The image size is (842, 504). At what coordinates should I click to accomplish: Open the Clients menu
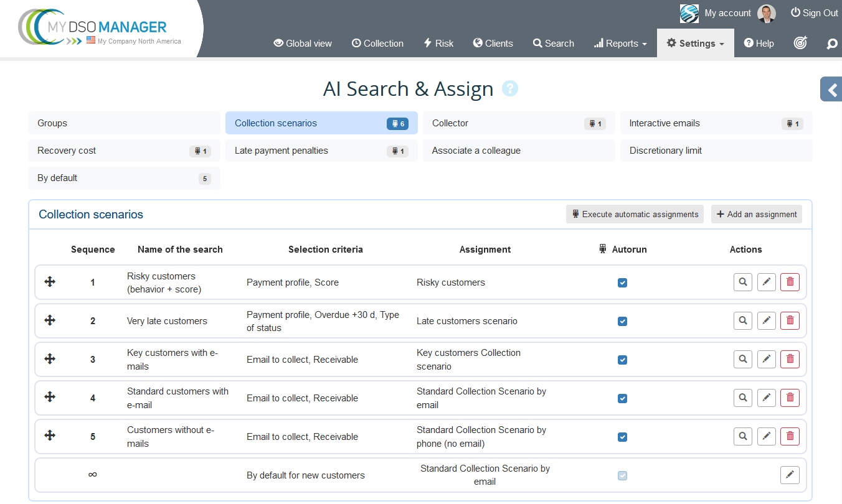(493, 43)
